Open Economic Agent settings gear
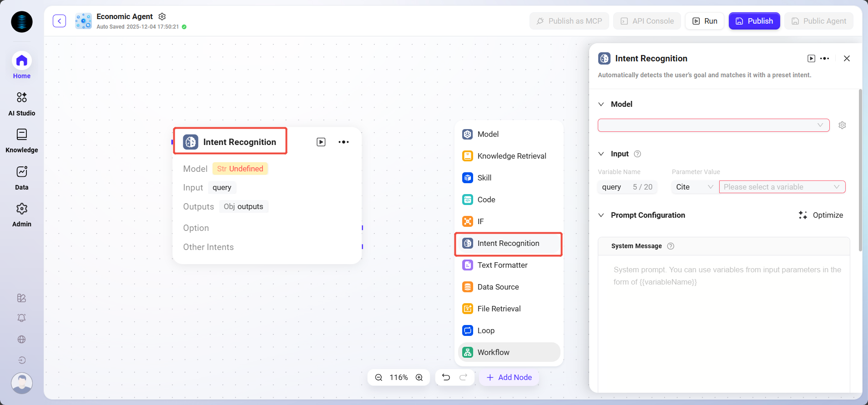This screenshot has height=405, width=868. tap(162, 16)
